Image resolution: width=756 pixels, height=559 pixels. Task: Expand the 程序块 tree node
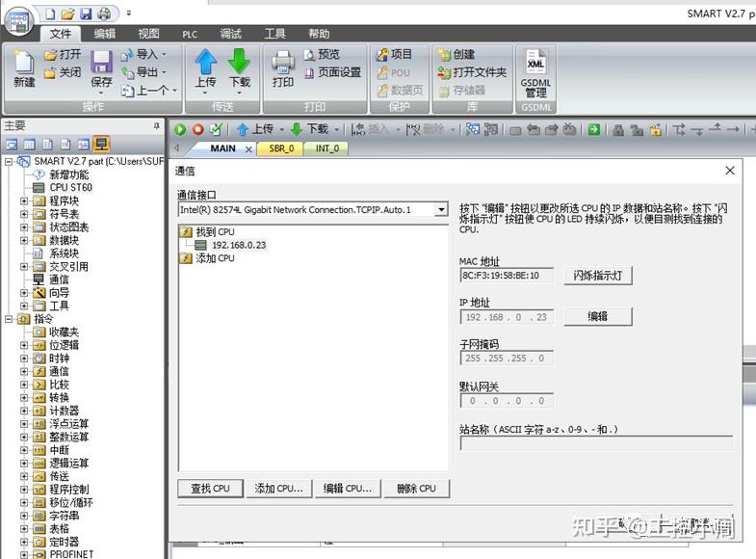[x=24, y=200]
